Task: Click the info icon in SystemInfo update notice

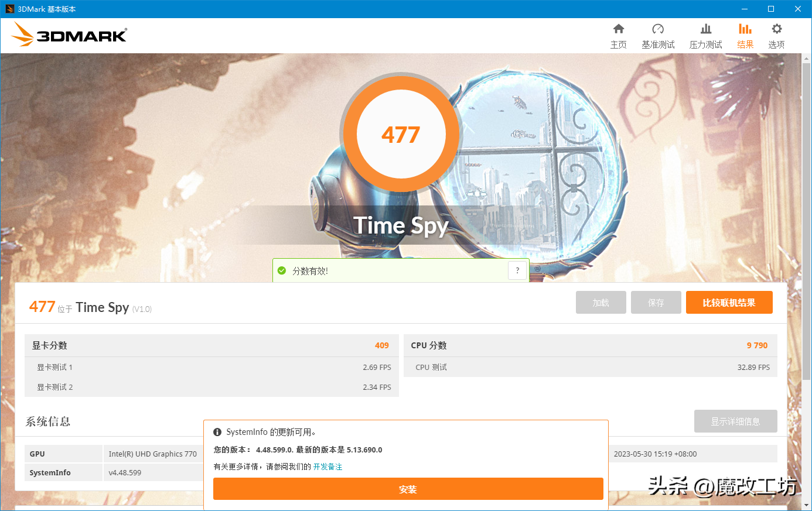Action: pos(217,432)
